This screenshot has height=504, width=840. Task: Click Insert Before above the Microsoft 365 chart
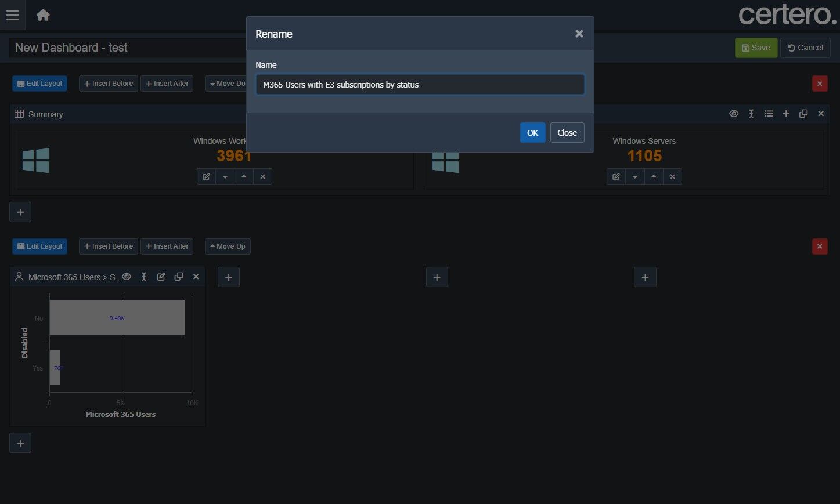109,246
